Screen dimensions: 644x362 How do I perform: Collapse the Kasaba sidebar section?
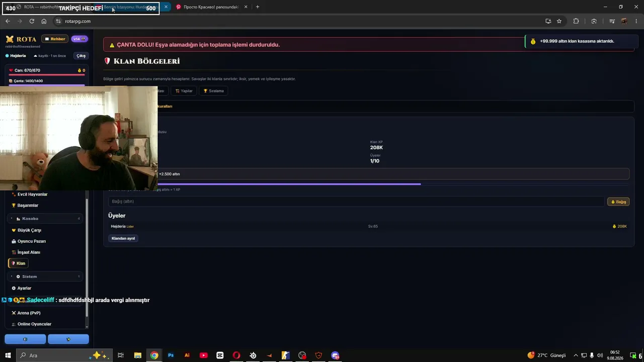click(45, 219)
